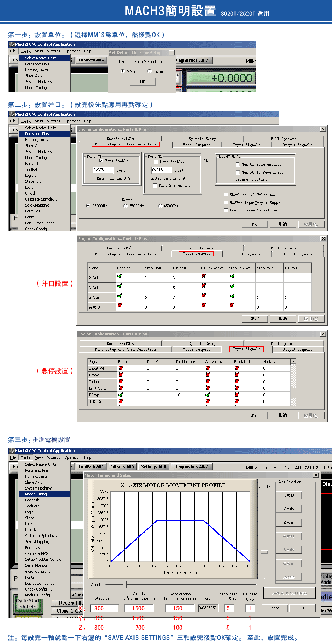Click Port #1 address field 0x378
This screenshot has width=332, height=644.
pyautogui.click(x=103, y=170)
